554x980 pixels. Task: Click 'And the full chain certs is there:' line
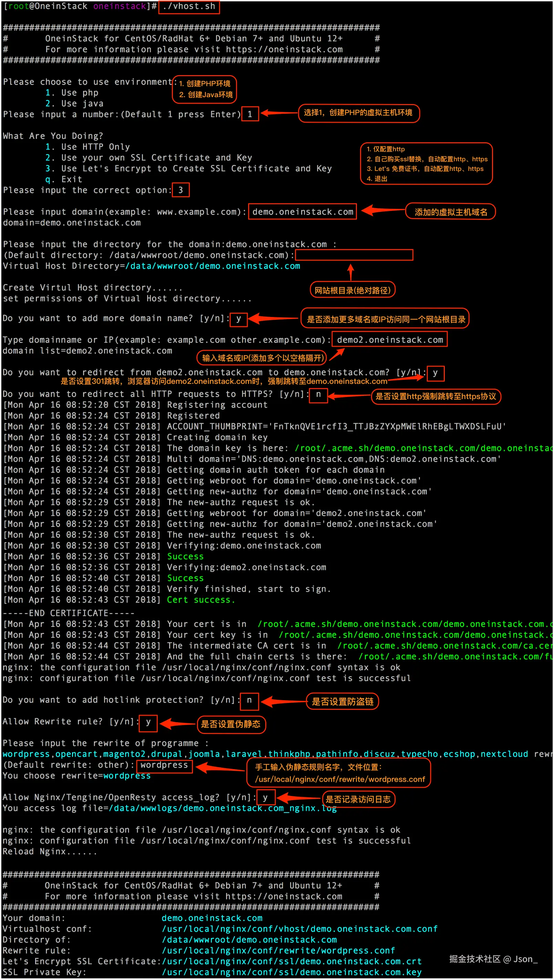[277, 656]
